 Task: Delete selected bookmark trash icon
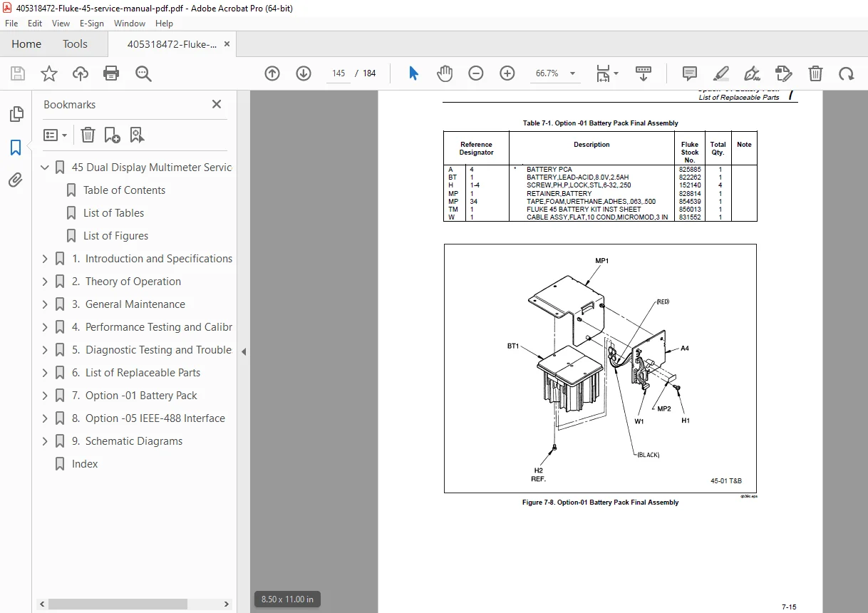88,135
